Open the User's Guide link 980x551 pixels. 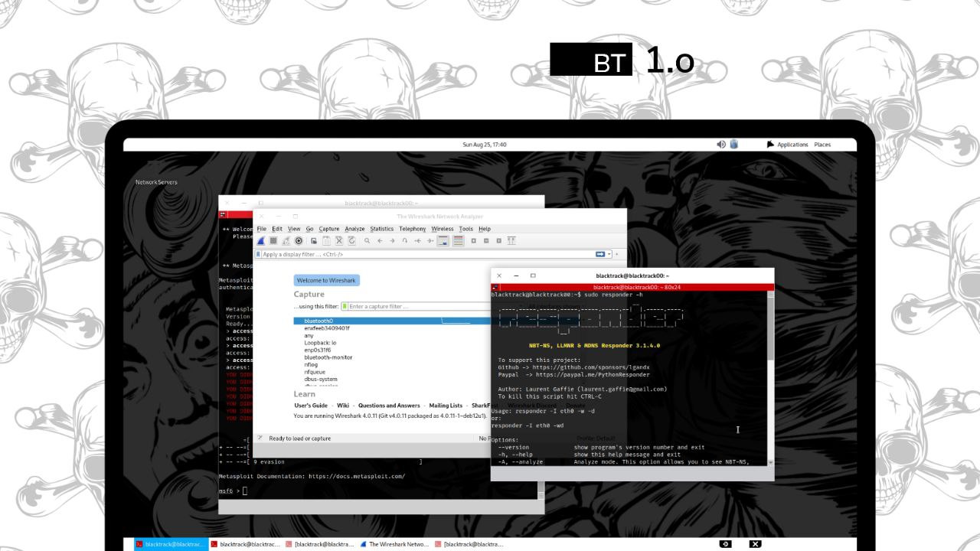(310, 406)
